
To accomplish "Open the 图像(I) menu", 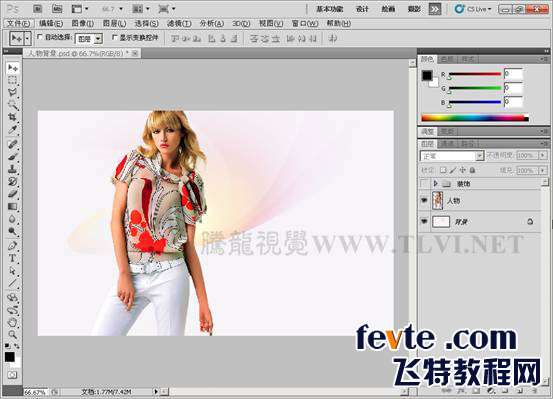I will 83,24.
